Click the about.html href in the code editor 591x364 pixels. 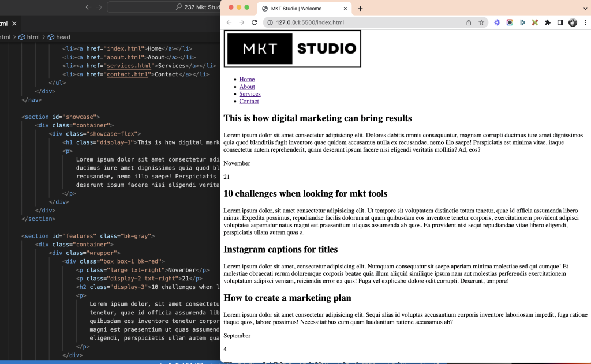[x=124, y=57]
